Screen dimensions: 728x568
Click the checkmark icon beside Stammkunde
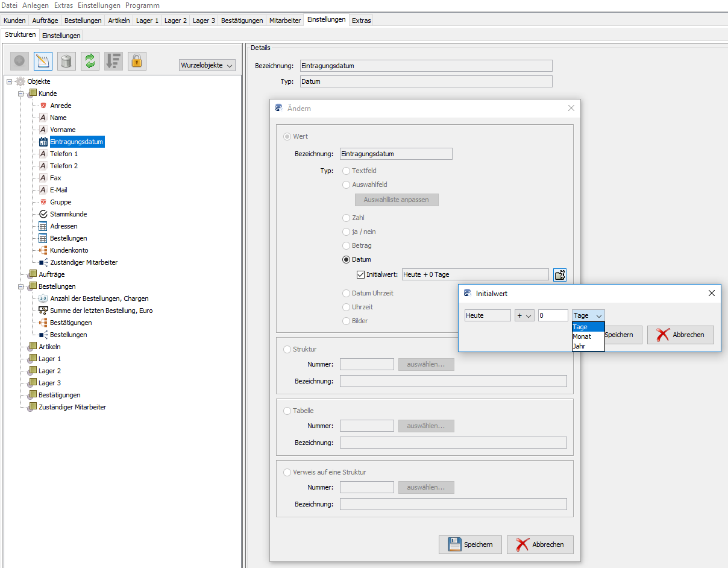[x=43, y=214]
